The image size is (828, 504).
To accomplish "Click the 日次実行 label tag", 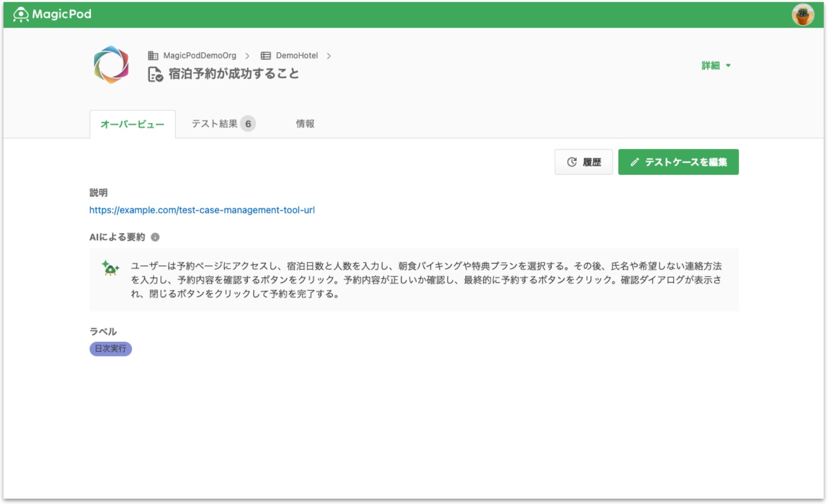I will 111,349.
